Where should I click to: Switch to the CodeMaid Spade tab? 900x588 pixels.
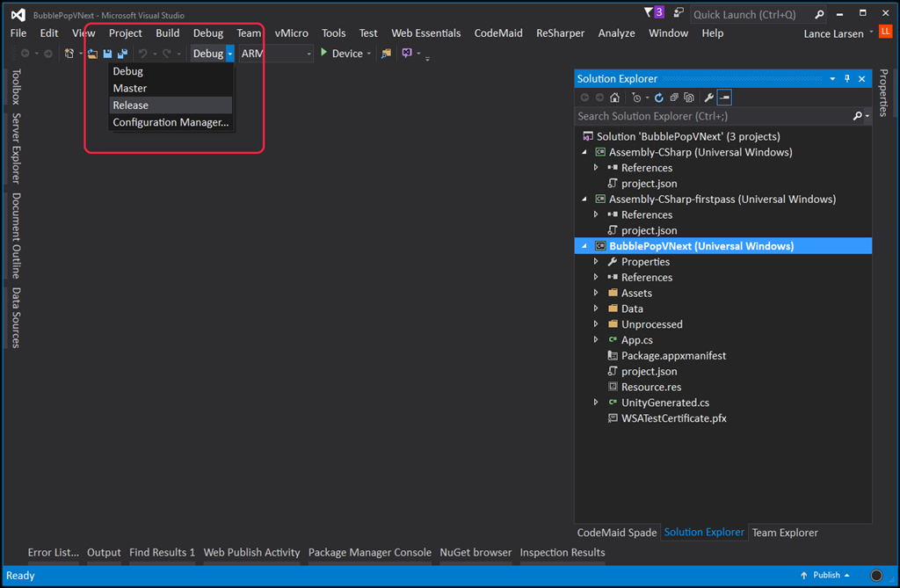coord(616,533)
